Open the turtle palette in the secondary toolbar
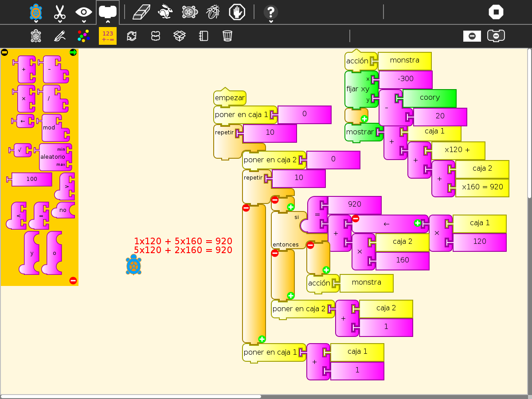This screenshot has width=532, height=399. (x=36, y=36)
